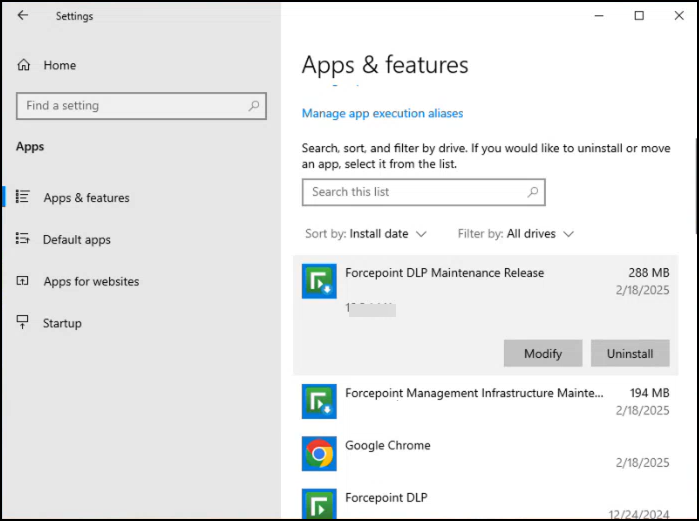Open the Filter by All drives dropdown
Screen dimensions: 699x521
pyautogui.click(x=516, y=234)
